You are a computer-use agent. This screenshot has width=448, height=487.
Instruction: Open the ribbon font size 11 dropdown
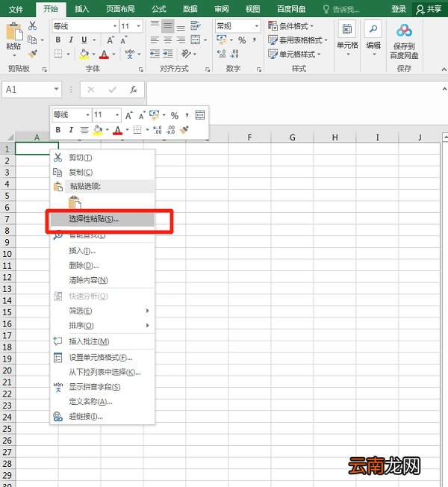pyautogui.click(x=139, y=26)
